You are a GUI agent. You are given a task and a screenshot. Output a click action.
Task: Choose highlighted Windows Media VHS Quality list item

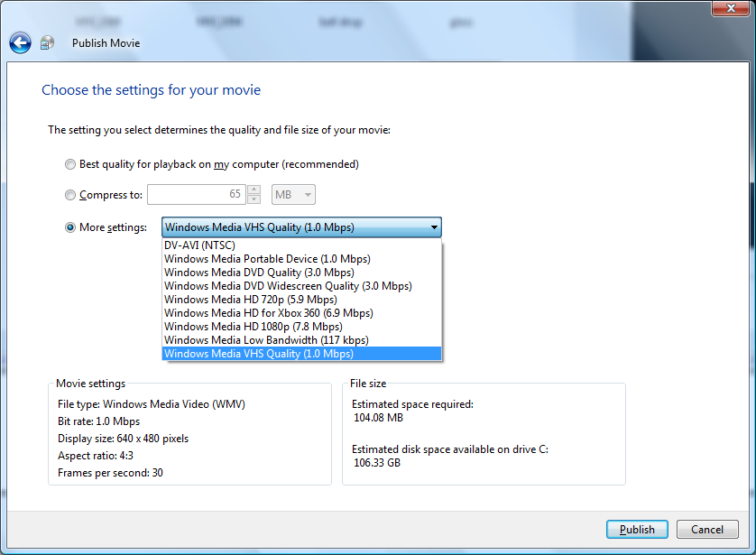pos(302,354)
